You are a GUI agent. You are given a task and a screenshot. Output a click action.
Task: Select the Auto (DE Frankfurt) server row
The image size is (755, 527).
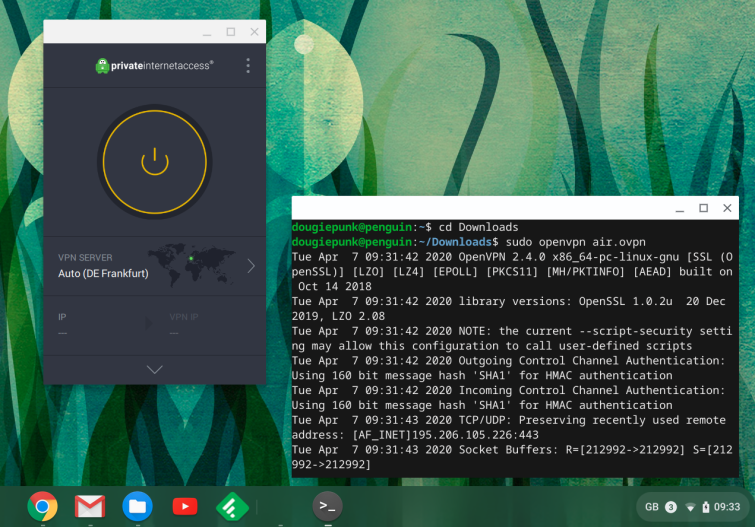tap(155, 266)
